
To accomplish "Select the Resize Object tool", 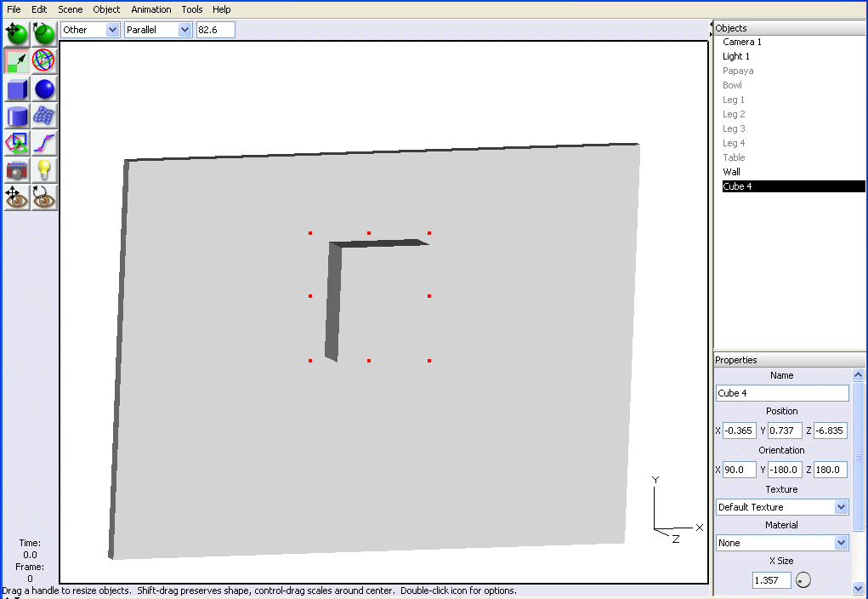I will (17, 60).
